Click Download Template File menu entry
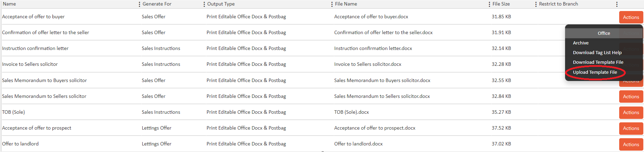The image size is (644, 152). (x=598, y=62)
